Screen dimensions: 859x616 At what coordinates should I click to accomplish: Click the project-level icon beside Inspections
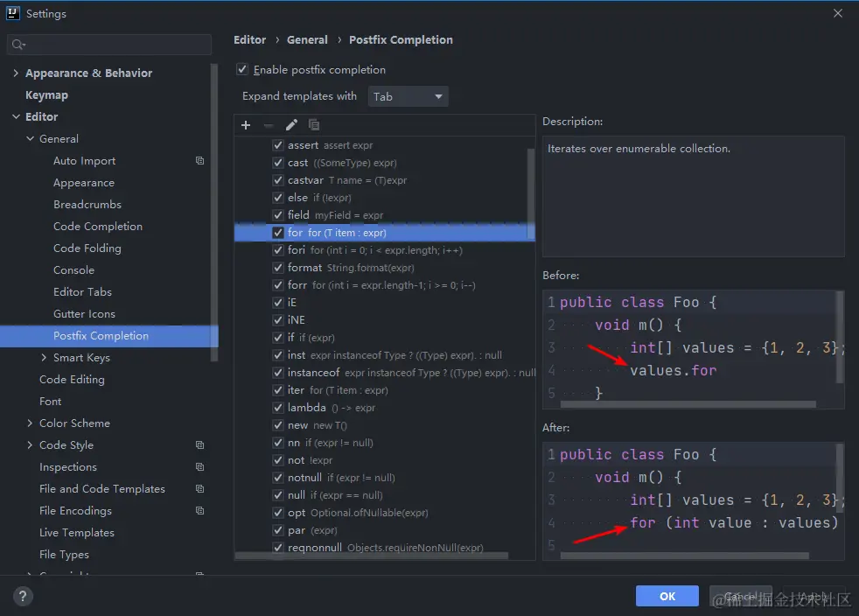[200, 467]
